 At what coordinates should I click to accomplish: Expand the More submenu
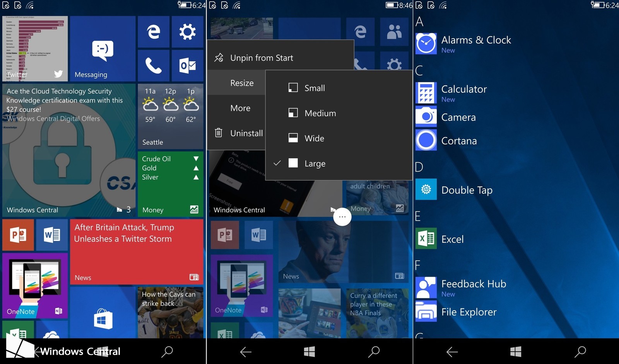(240, 108)
